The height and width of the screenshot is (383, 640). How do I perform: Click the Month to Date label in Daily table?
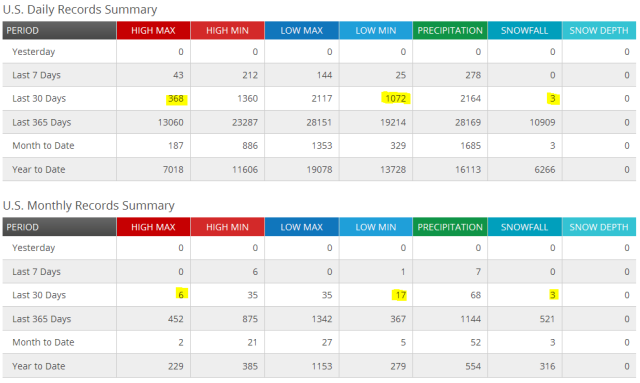[43, 146]
